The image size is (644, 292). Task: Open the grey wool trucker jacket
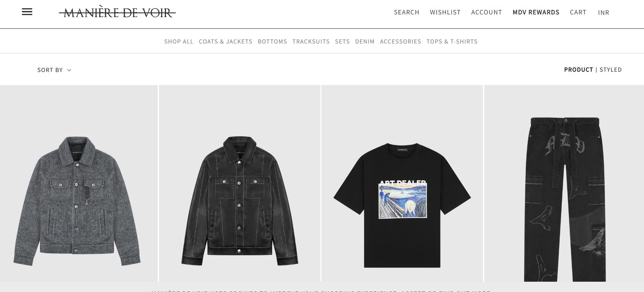(78, 183)
